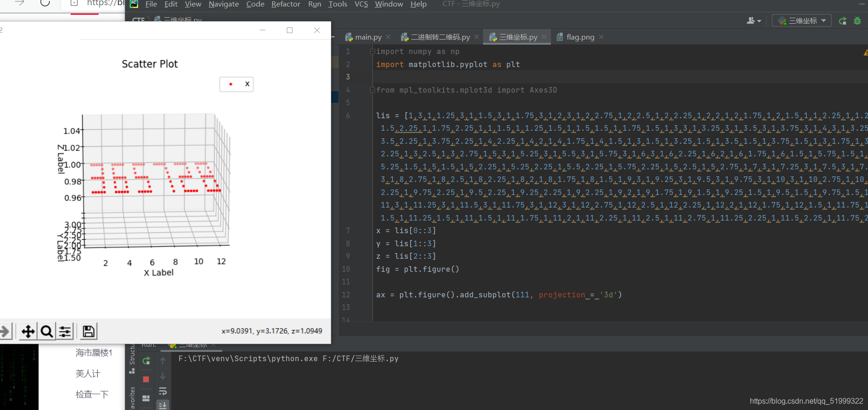Open the Window menu

tap(389, 4)
